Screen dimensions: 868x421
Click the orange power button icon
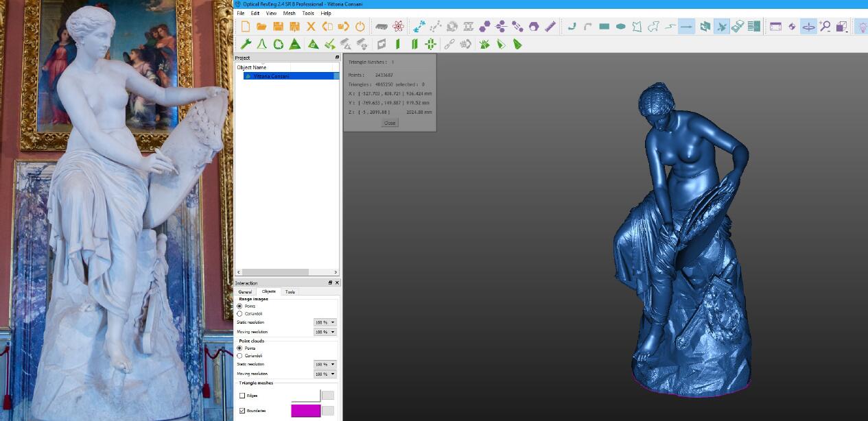pyautogui.click(x=360, y=27)
